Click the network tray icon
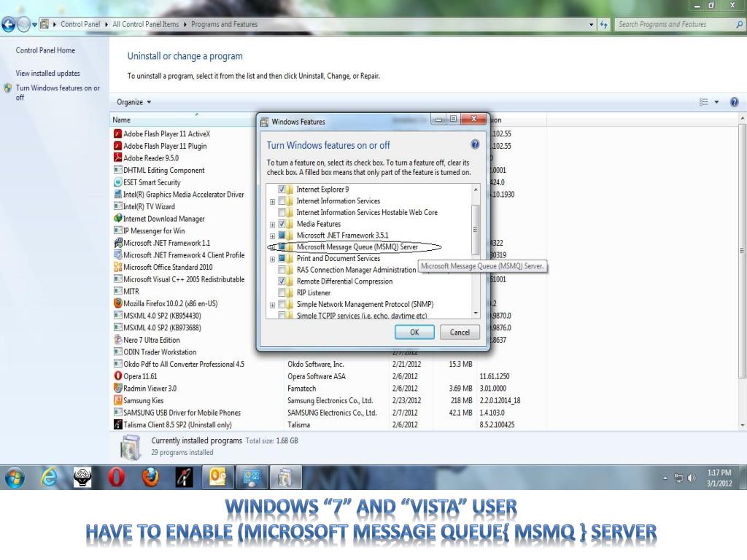Screen dimensions: 747x560 (x=678, y=478)
